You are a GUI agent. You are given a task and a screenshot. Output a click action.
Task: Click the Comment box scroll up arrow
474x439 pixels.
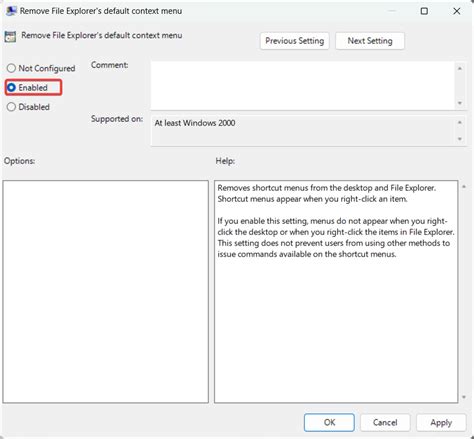click(x=460, y=68)
